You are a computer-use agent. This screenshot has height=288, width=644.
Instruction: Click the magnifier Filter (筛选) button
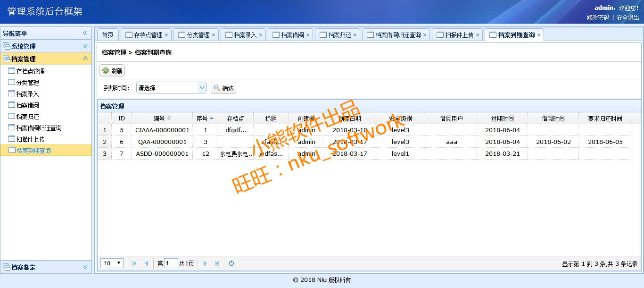(x=223, y=88)
